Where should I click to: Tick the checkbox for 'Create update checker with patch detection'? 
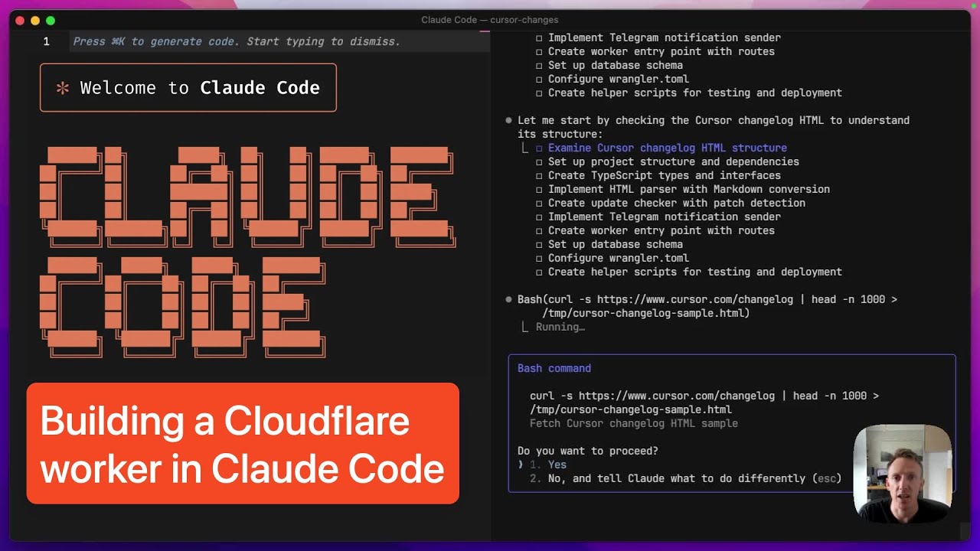(x=539, y=203)
